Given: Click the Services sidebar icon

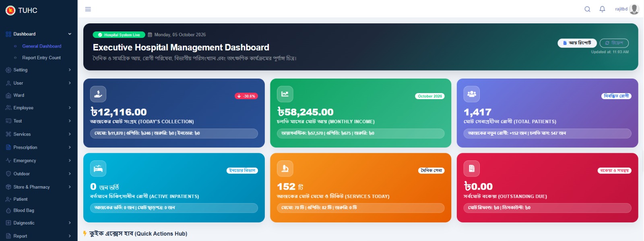Looking at the screenshot, I should [x=8, y=134].
